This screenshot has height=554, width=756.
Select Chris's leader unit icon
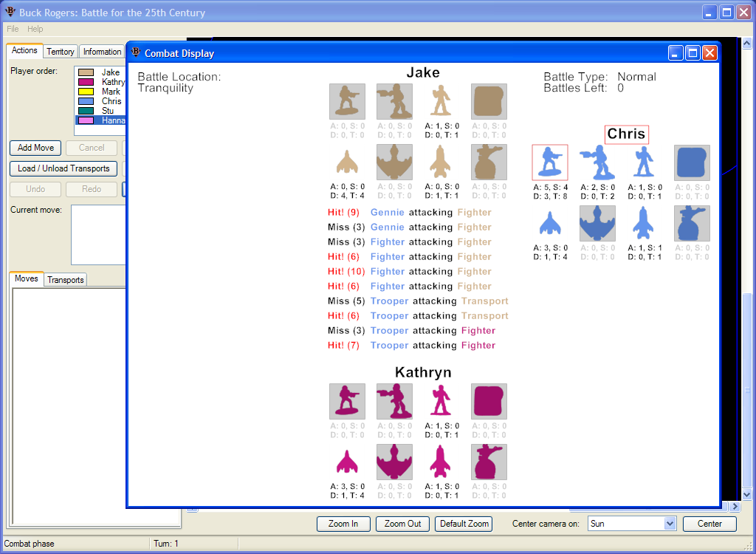click(644, 163)
